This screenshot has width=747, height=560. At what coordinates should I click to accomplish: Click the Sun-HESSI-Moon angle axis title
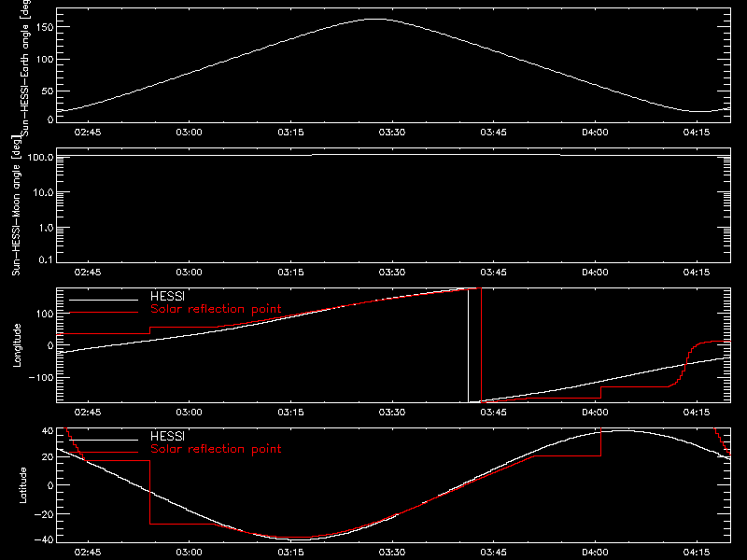[16, 205]
